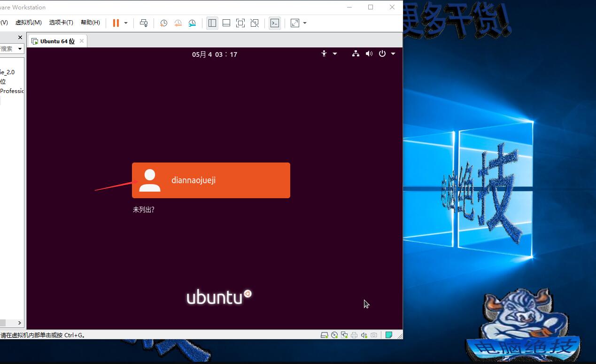
Task: Click the status hint mentioning Ctrl+G
Action: point(43,335)
